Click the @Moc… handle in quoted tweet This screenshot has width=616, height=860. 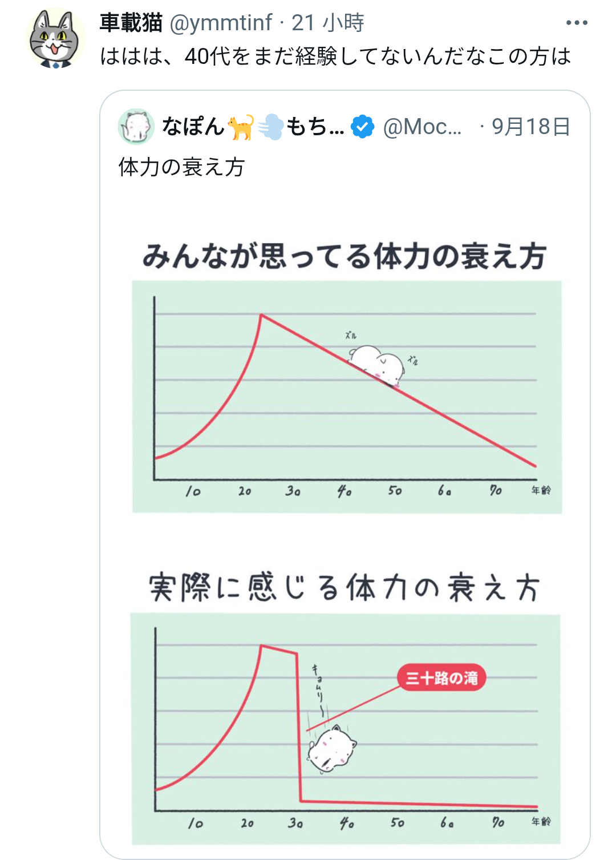click(x=422, y=126)
